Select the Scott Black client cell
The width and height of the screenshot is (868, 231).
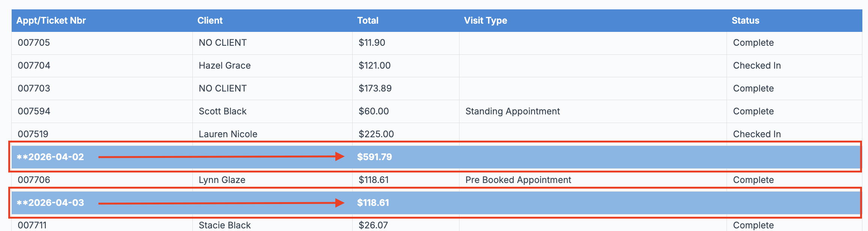pyautogui.click(x=222, y=111)
